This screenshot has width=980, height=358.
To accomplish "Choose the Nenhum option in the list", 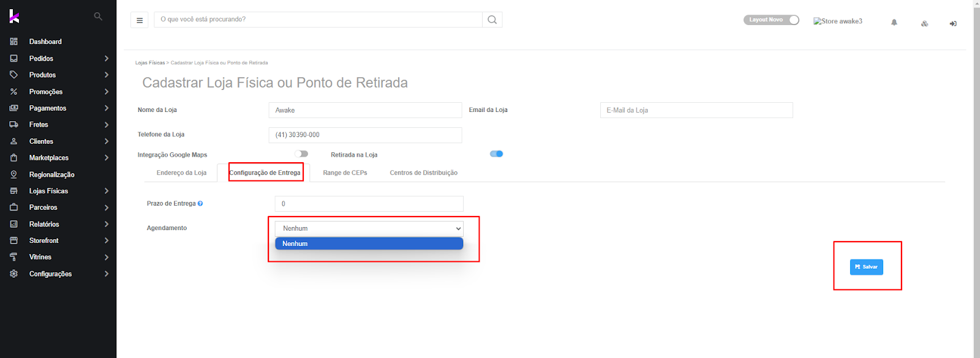I will (x=369, y=244).
